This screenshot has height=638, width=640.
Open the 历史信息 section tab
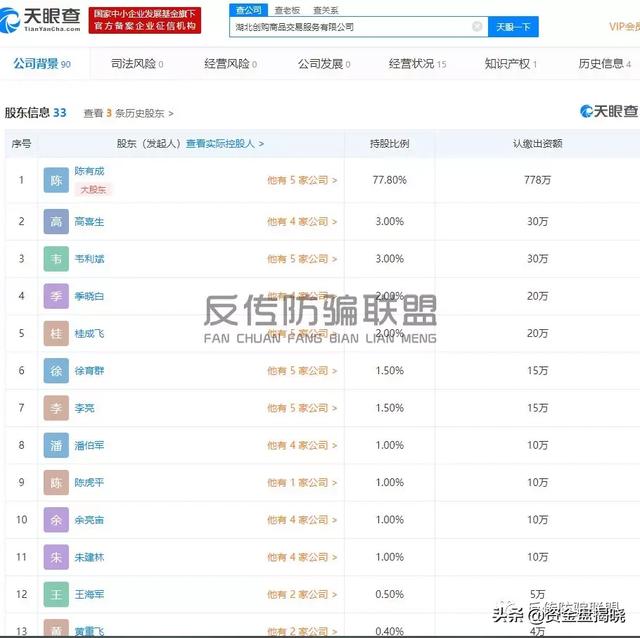(x=604, y=64)
